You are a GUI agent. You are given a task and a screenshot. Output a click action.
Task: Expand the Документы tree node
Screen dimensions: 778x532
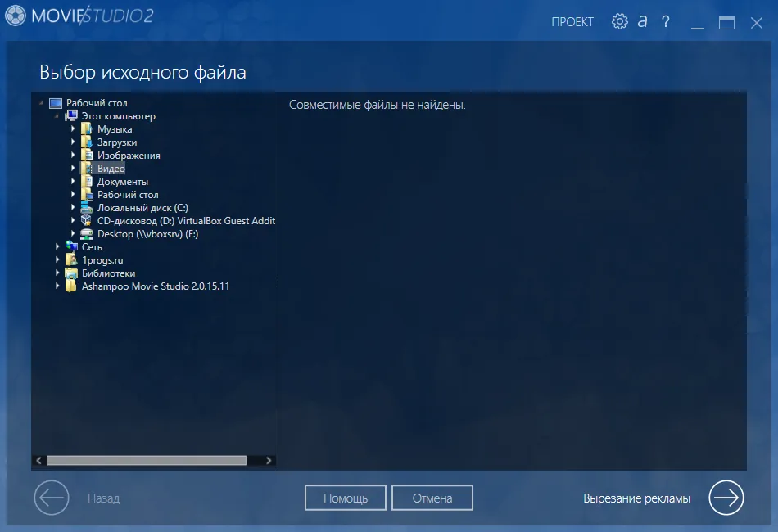73,181
